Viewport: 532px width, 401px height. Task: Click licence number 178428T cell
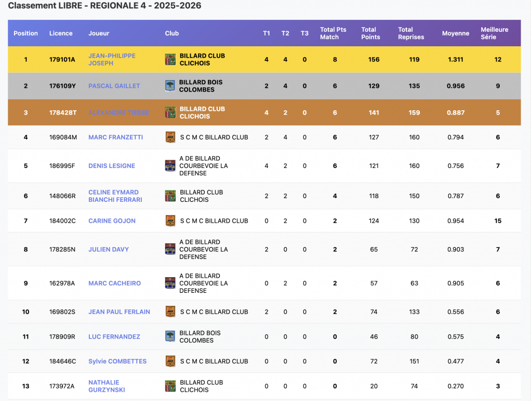pos(62,112)
